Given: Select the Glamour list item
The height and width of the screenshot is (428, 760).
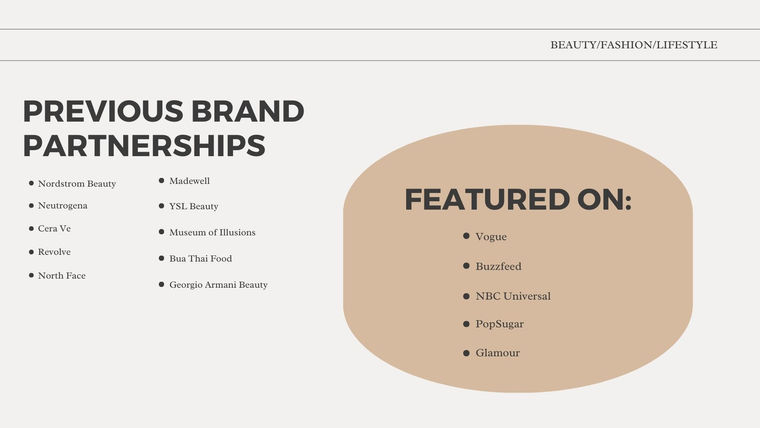Looking at the screenshot, I should pos(497,353).
